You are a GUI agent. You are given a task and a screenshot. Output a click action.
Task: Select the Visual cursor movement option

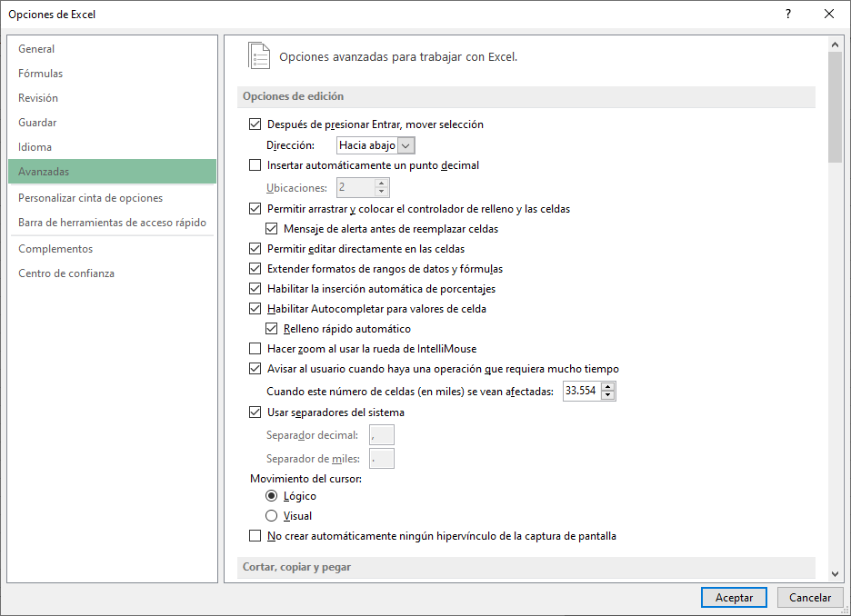(271, 516)
